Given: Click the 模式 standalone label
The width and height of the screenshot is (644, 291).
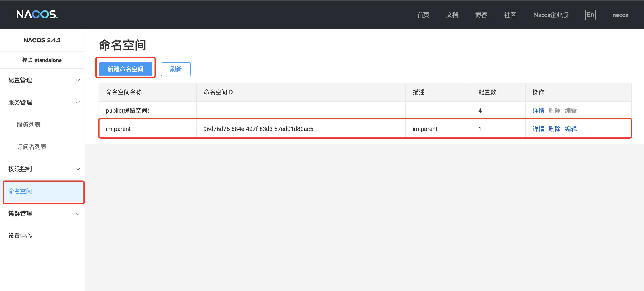Looking at the screenshot, I should (x=42, y=60).
